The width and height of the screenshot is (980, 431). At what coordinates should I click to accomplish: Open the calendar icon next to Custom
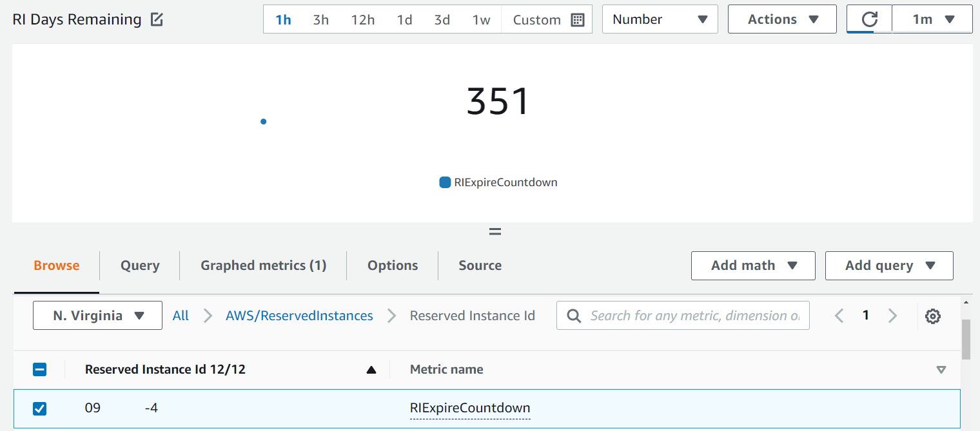pos(578,19)
